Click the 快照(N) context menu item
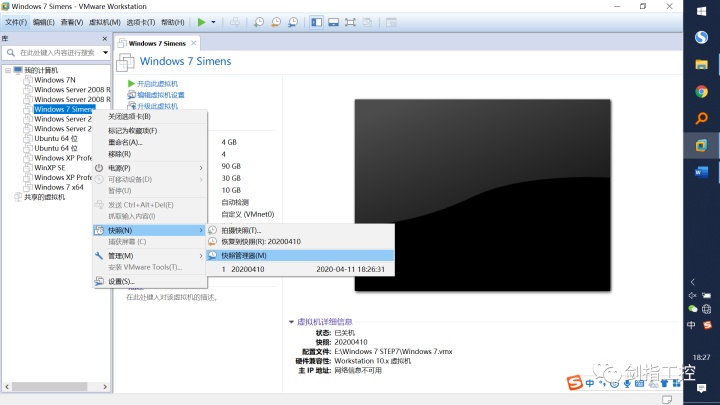The height and width of the screenshot is (405, 720). point(150,230)
